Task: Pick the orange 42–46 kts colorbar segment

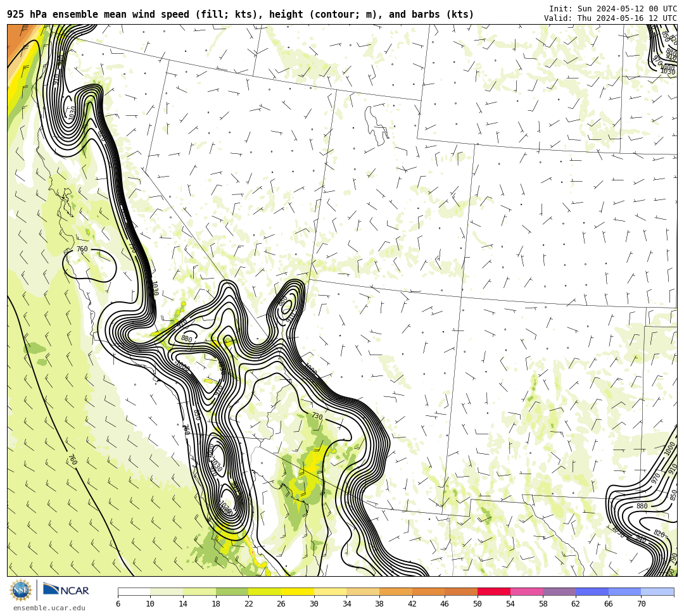Action: pyautogui.click(x=428, y=591)
